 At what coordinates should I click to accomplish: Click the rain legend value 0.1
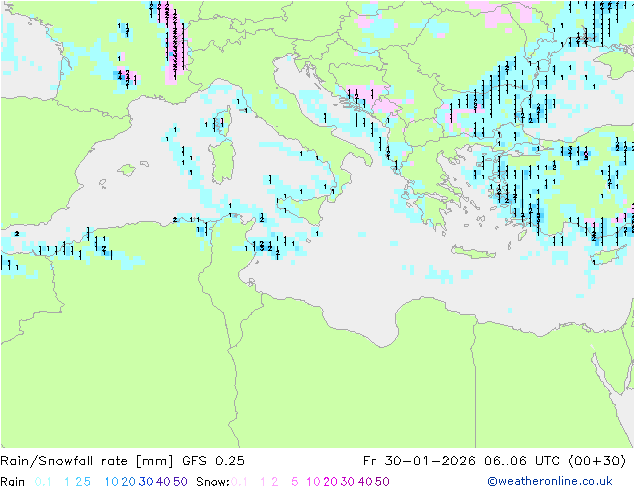43,482
